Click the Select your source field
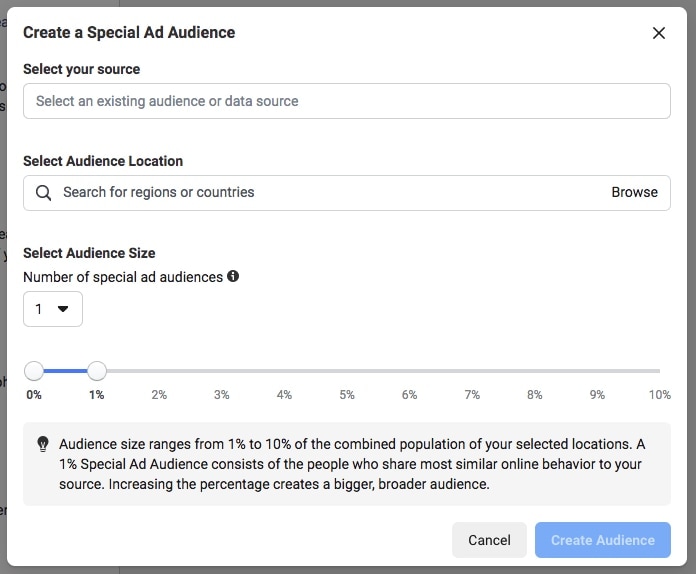The height and width of the screenshot is (574, 696). click(x=346, y=101)
